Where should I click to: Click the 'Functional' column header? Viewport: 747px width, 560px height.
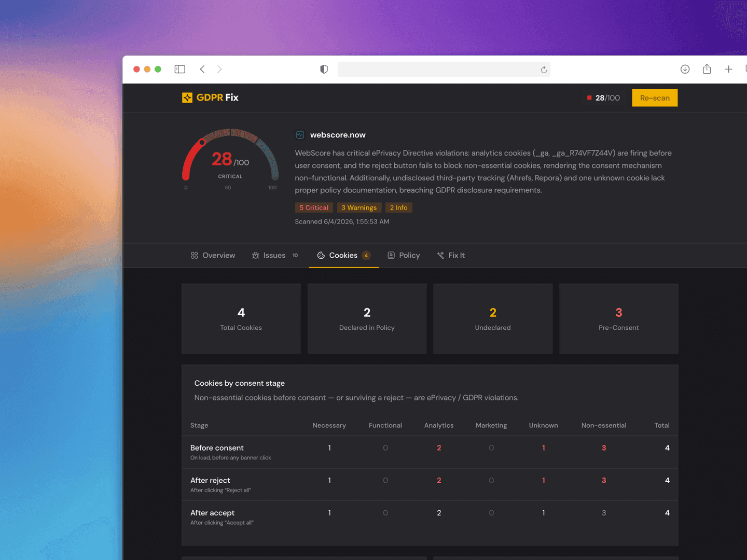tap(385, 425)
